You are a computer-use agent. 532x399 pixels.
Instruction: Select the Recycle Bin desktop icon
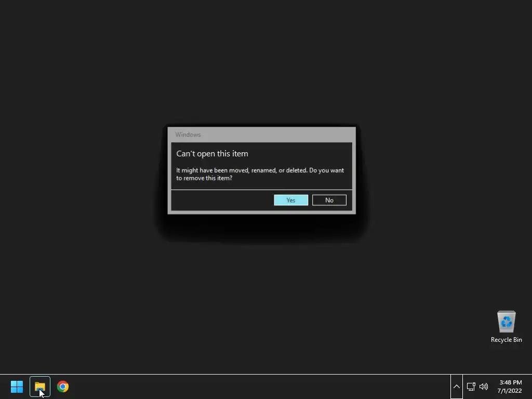point(506,327)
